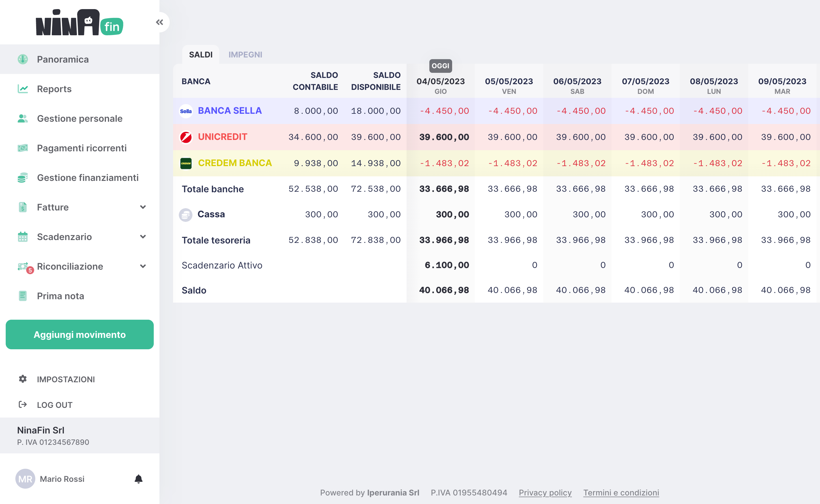
Task: Expand the Scadenzario submenu chevron
Action: 143,237
